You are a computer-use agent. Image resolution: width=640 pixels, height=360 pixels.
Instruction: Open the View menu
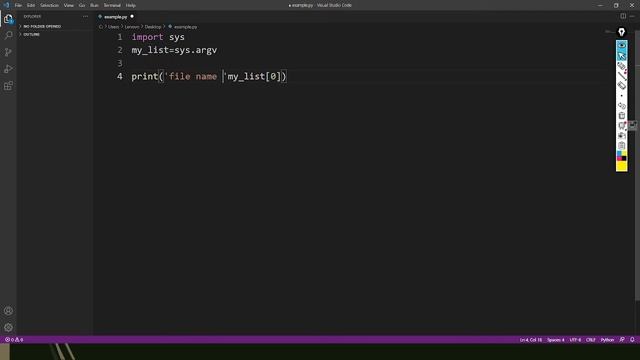[x=69, y=5]
